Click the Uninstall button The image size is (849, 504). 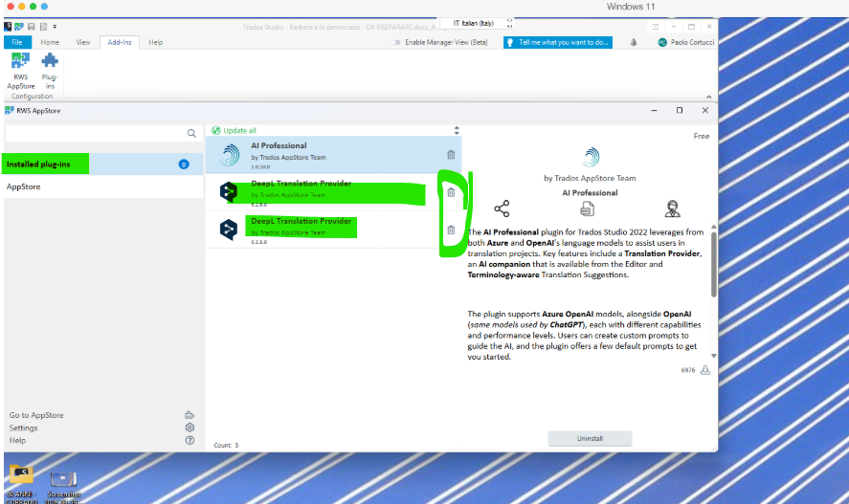pos(590,439)
